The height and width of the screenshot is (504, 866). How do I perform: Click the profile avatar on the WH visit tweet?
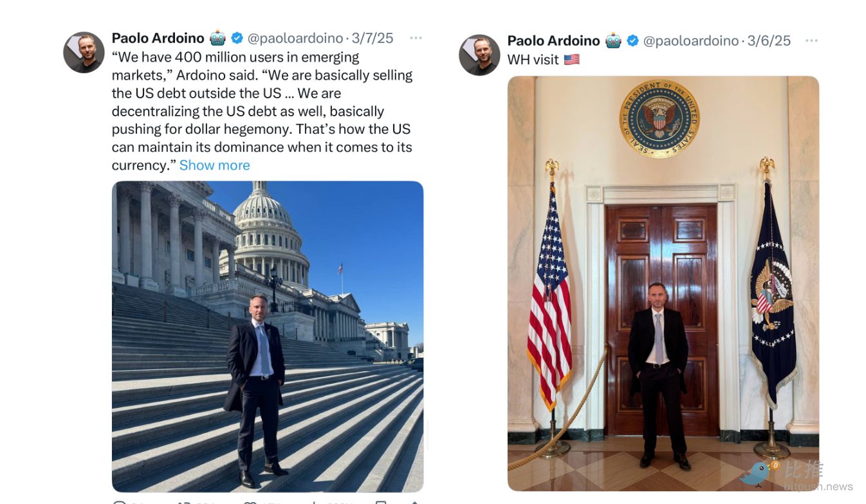point(479,55)
